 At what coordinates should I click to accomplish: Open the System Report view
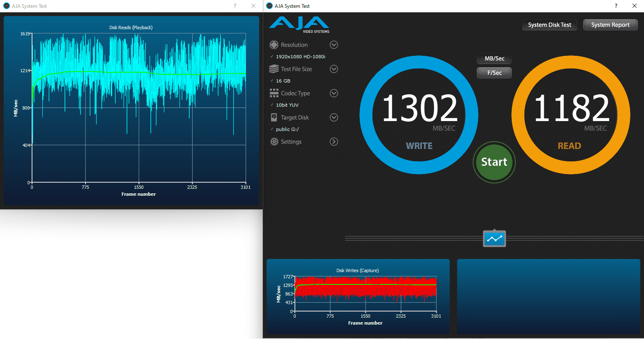(610, 25)
